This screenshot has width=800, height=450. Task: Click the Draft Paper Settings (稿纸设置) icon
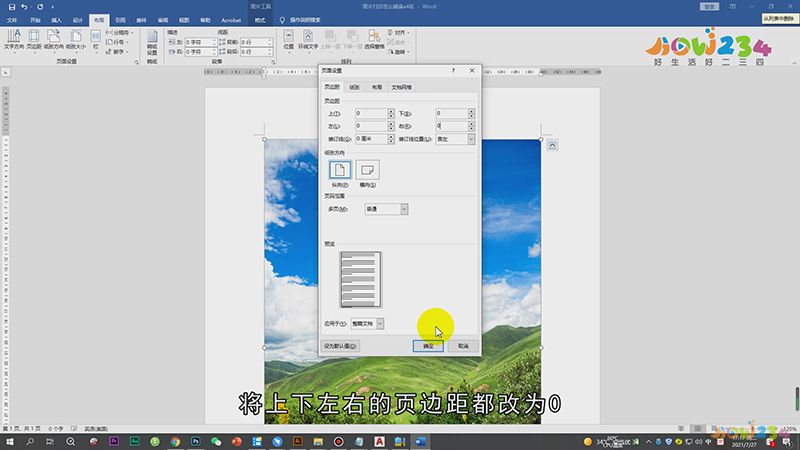point(152,42)
